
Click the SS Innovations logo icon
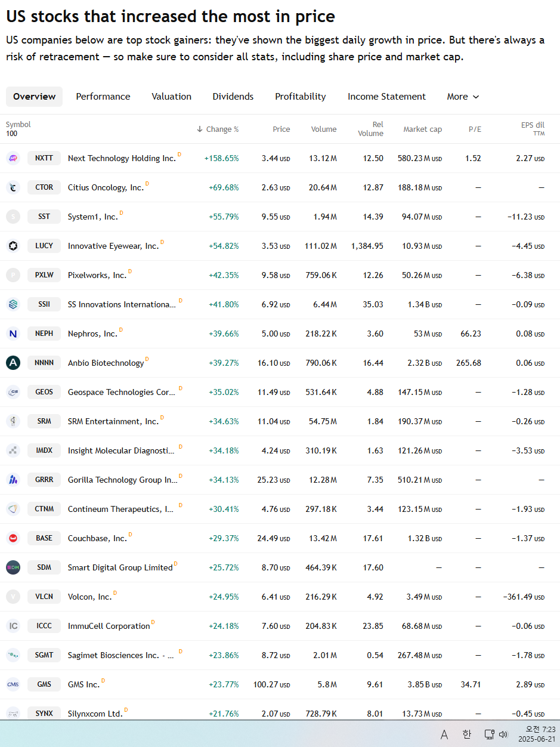13,304
